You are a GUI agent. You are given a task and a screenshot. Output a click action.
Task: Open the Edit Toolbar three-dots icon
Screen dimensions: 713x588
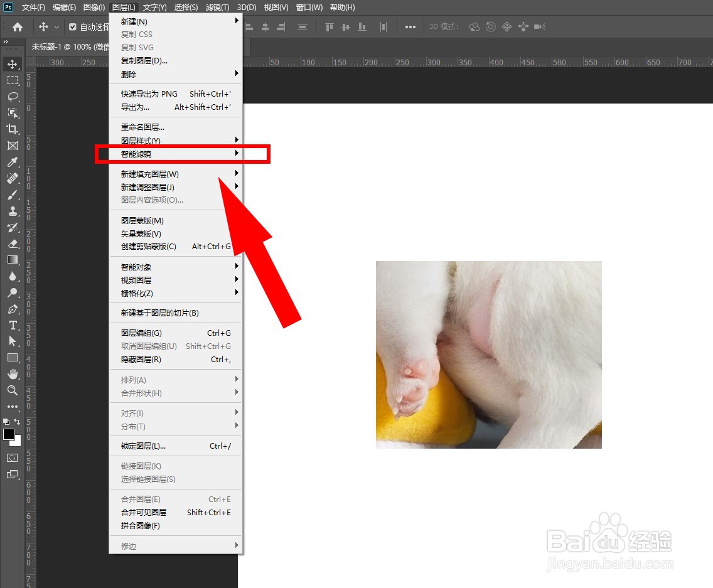point(13,407)
